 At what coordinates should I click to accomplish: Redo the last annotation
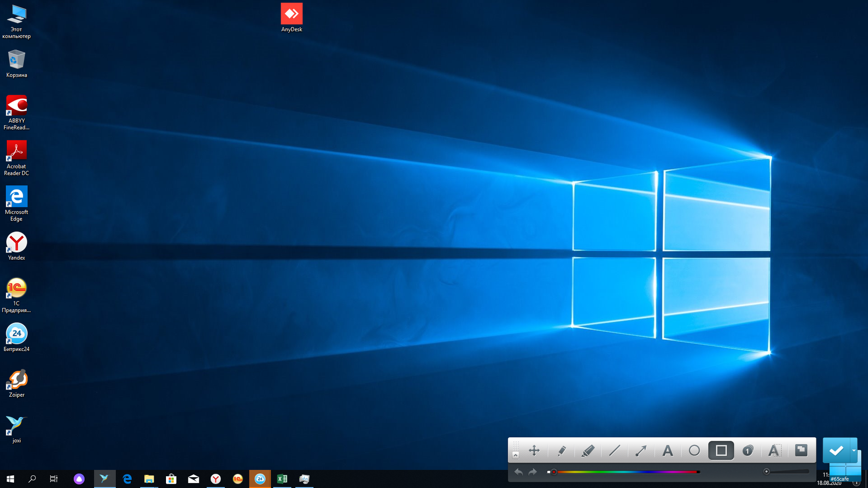click(x=533, y=472)
